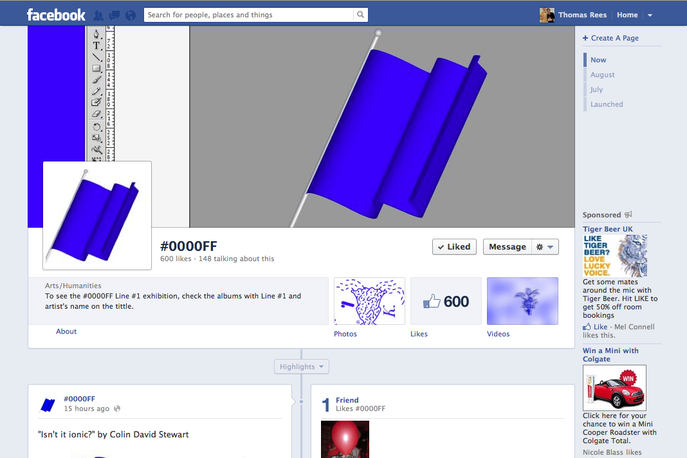The image size is (687, 458).
Task: Open the gear settings dropdown
Action: [x=547, y=247]
